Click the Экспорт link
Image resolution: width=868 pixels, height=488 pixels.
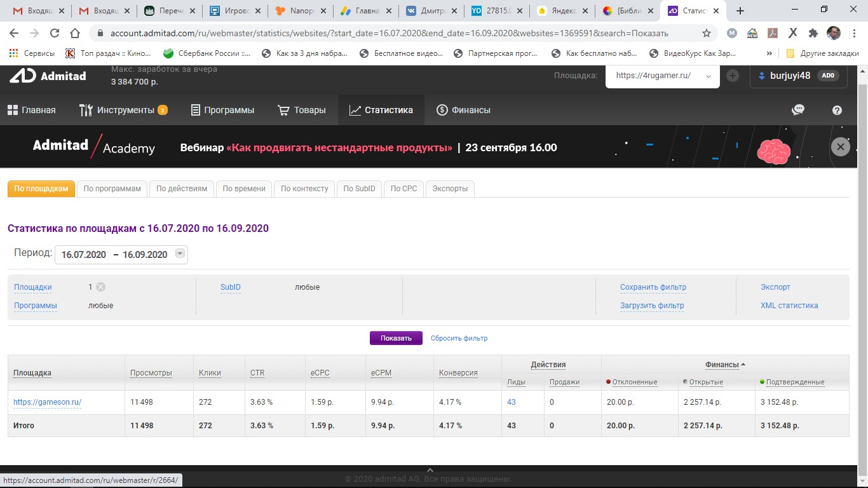(x=775, y=287)
